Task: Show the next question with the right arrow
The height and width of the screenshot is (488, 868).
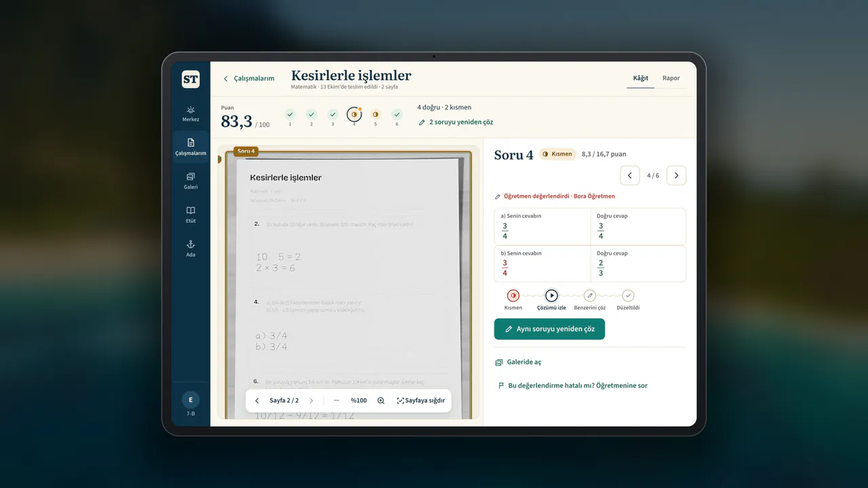Action: pos(676,176)
